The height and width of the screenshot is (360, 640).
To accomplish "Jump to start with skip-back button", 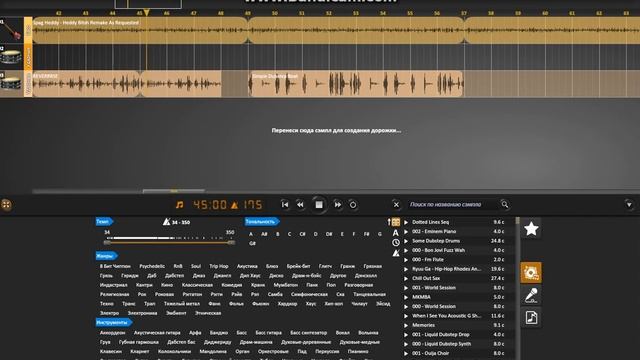I will click(285, 204).
